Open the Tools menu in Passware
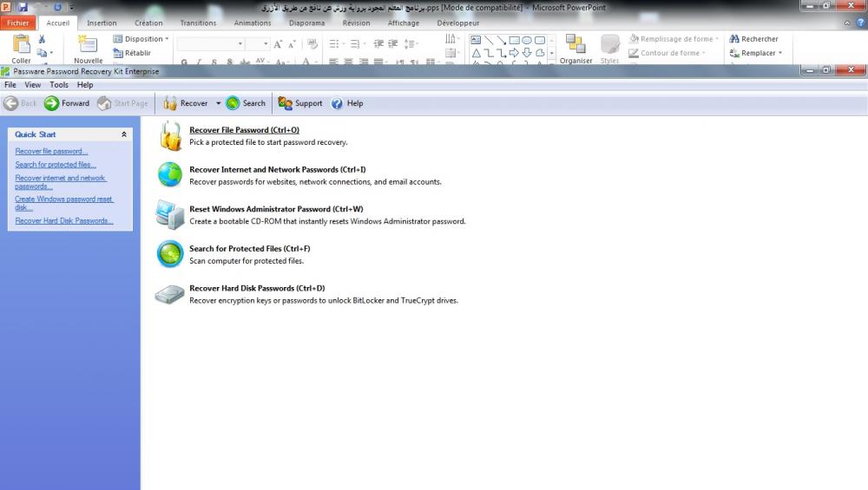The image size is (868, 490). 59,85
